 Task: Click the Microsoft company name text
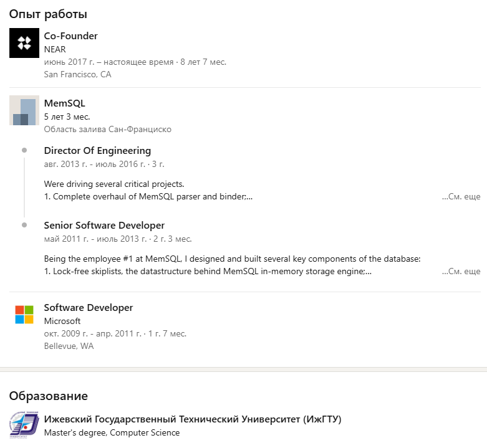point(62,321)
